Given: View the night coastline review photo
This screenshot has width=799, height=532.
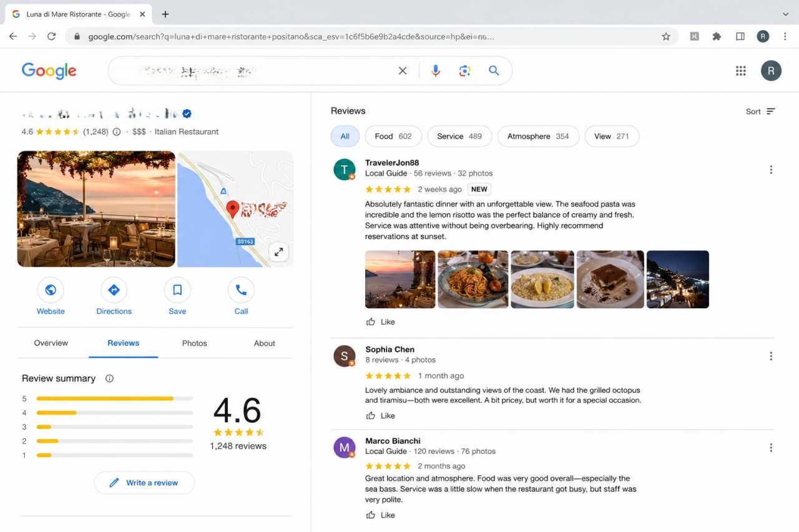Looking at the screenshot, I should tap(678, 279).
